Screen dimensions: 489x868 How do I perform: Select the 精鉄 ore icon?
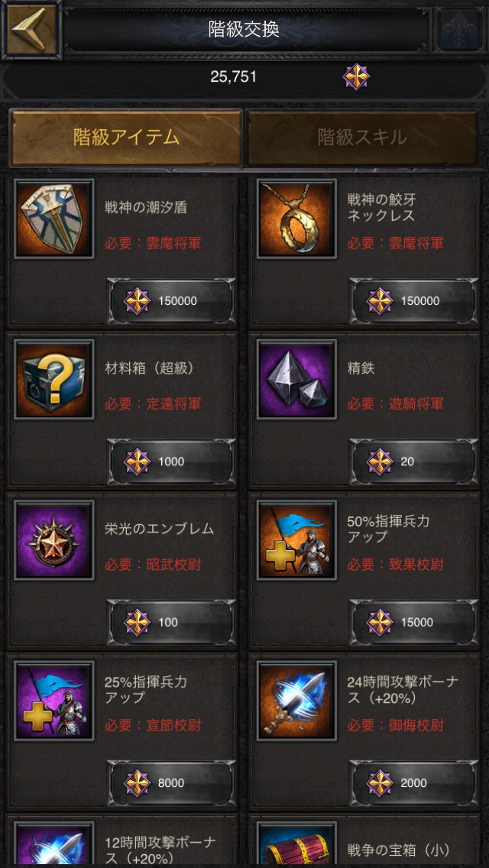[296, 379]
